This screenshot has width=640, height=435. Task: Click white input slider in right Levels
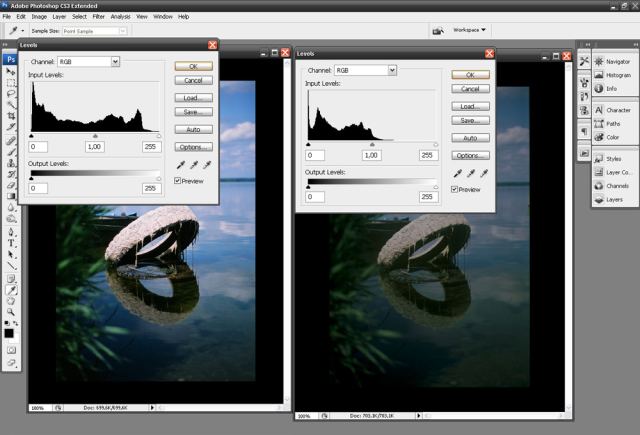point(436,144)
